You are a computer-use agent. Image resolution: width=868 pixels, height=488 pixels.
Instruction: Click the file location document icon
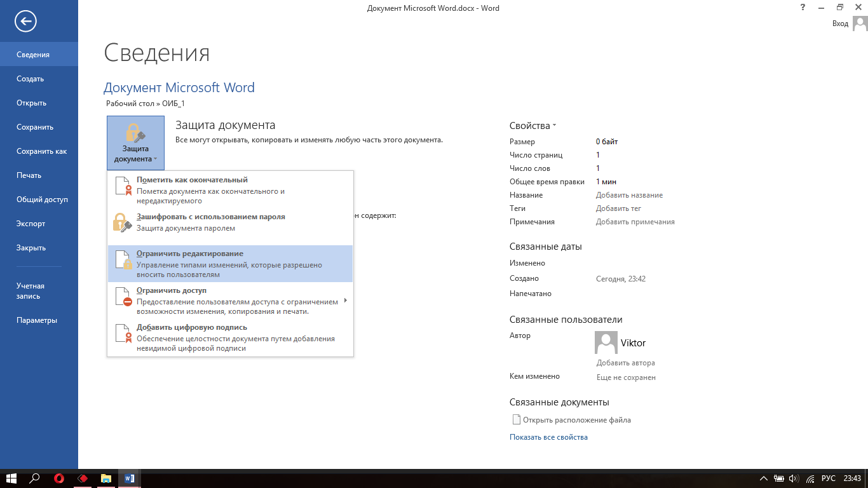(516, 420)
